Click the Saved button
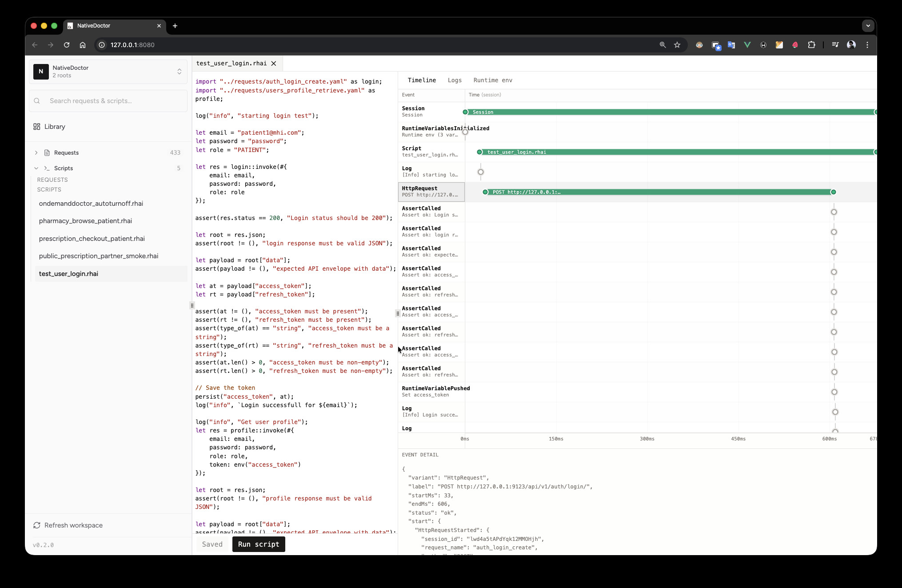902x588 pixels. 212,544
